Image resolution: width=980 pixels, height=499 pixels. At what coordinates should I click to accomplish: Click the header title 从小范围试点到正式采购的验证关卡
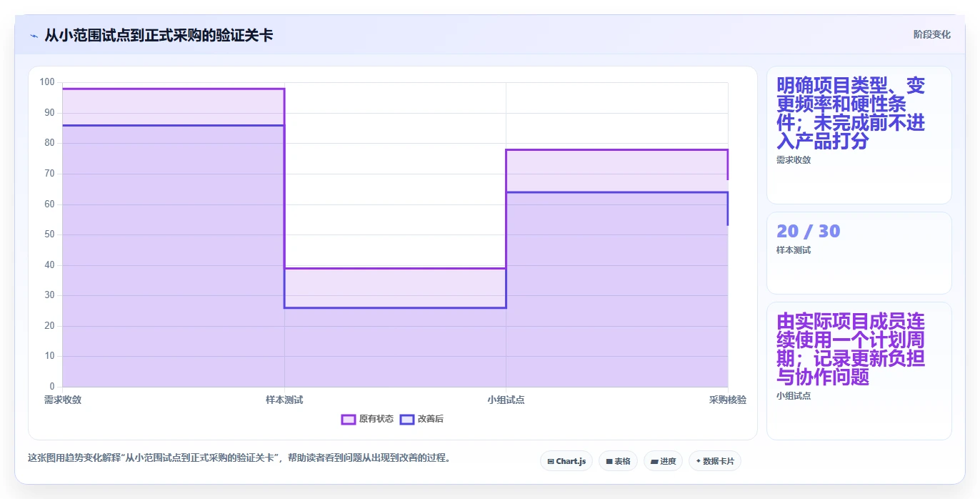[159, 35]
